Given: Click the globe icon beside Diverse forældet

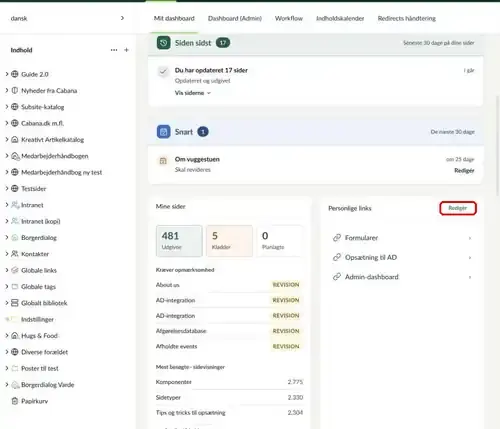Looking at the screenshot, I should (15, 352).
